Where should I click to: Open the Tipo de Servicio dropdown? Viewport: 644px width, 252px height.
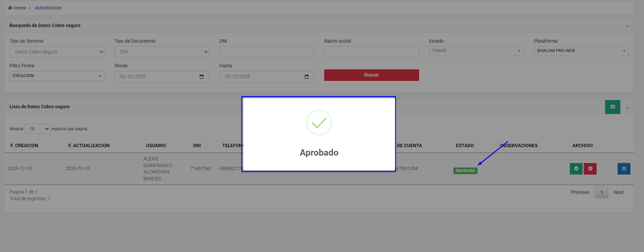tap(57, 52)
